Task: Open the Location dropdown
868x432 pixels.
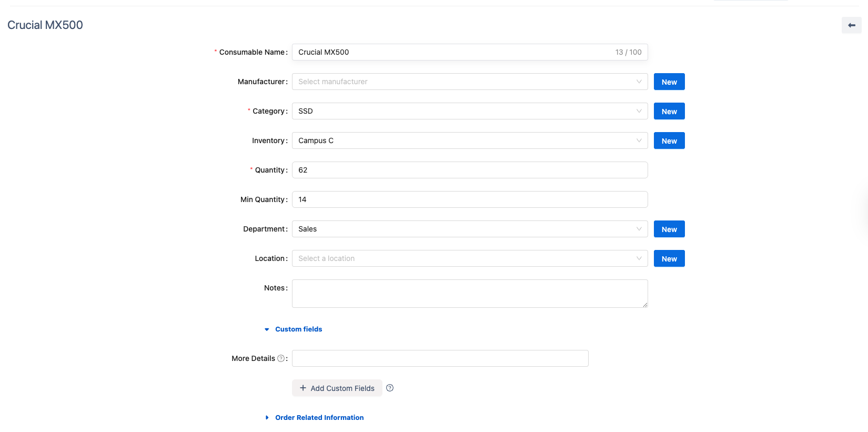Action: pyautogui.click(x=469, y=258)
